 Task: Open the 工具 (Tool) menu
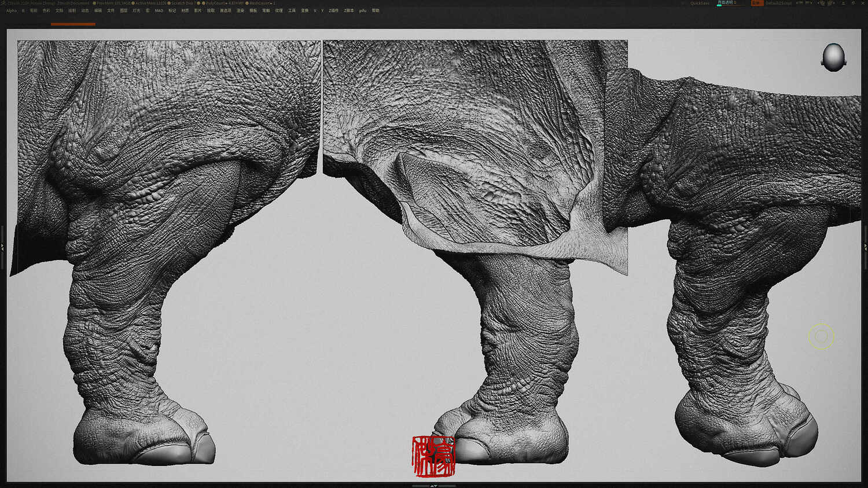pos(291,10)
